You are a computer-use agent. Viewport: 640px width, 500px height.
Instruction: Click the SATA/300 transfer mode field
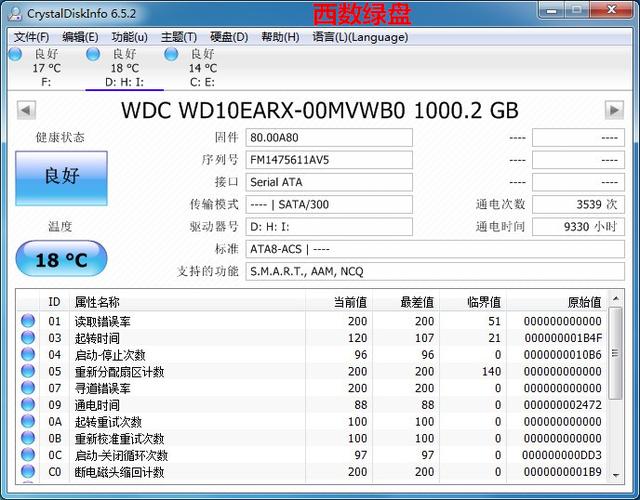pyautogui.click(x=329, y=204)
